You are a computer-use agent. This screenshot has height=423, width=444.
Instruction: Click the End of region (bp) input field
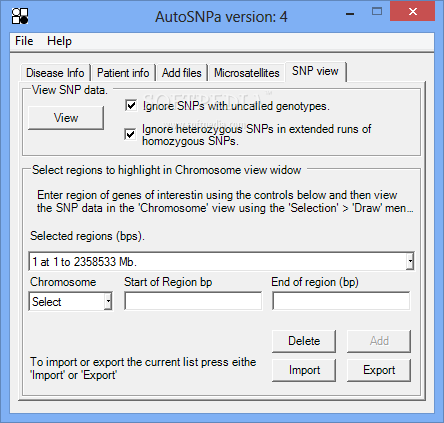click(x=341, y=301)
